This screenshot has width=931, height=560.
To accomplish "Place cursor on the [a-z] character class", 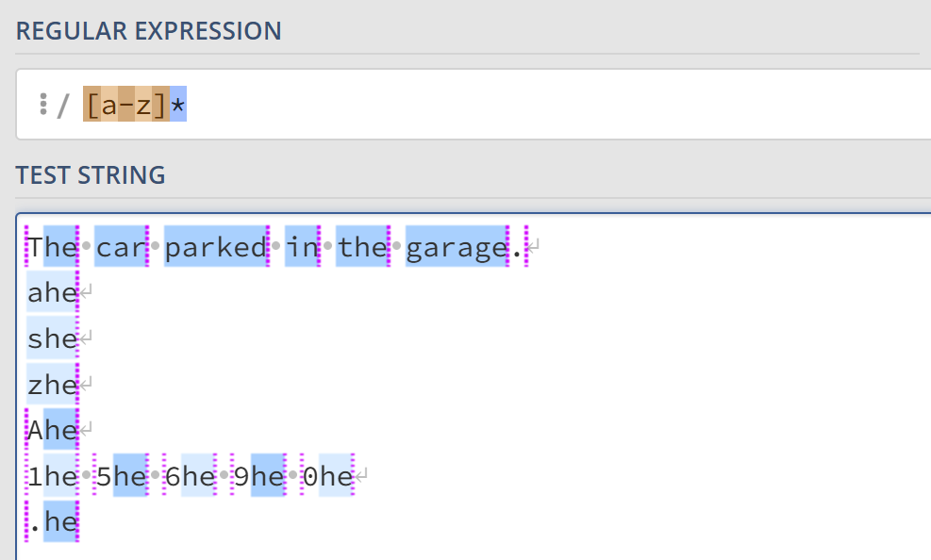I will (x=126, y=105).
